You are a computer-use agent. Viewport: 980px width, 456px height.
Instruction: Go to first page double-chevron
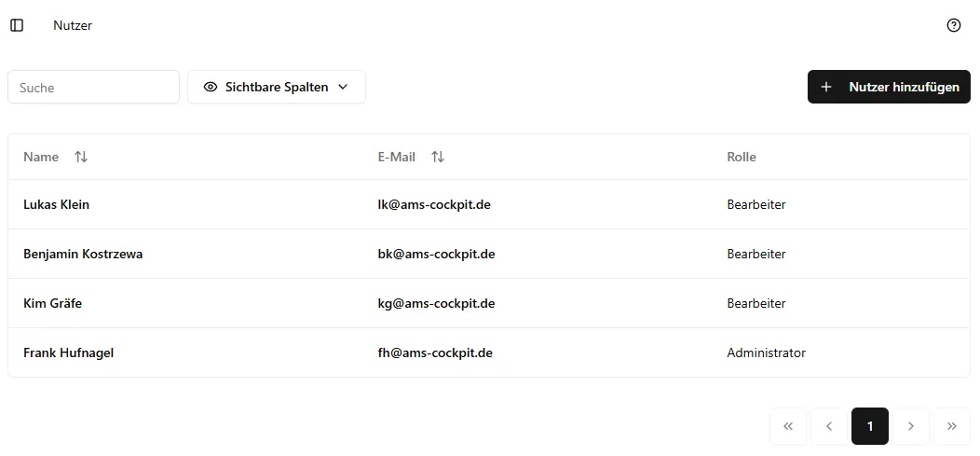click(x=788, y=426)
